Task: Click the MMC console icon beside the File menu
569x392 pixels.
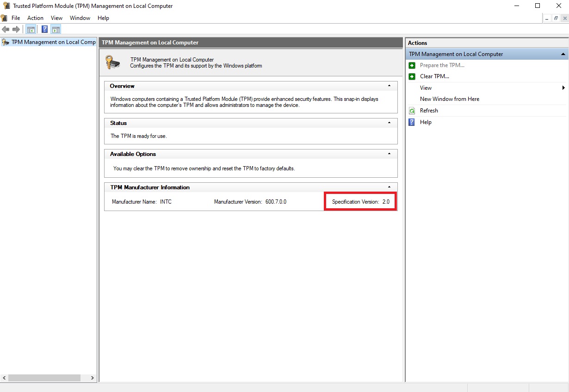Action: [4, 18]
